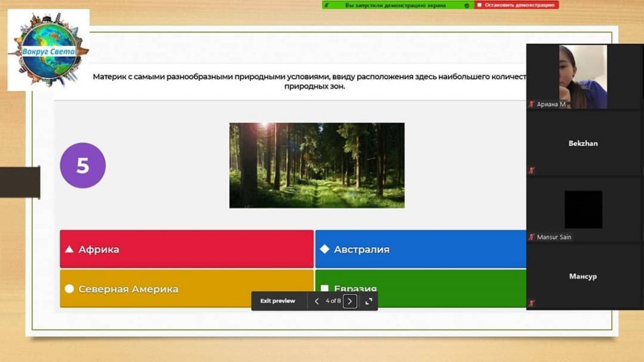Click the muted mic icon for Mansur Sain
The height and width of the screenshot is (362, 644).
(x=532, y=237)
